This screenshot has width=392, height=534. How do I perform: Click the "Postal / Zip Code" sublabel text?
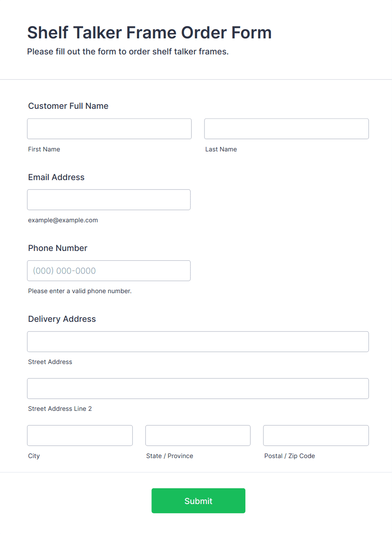290,456
